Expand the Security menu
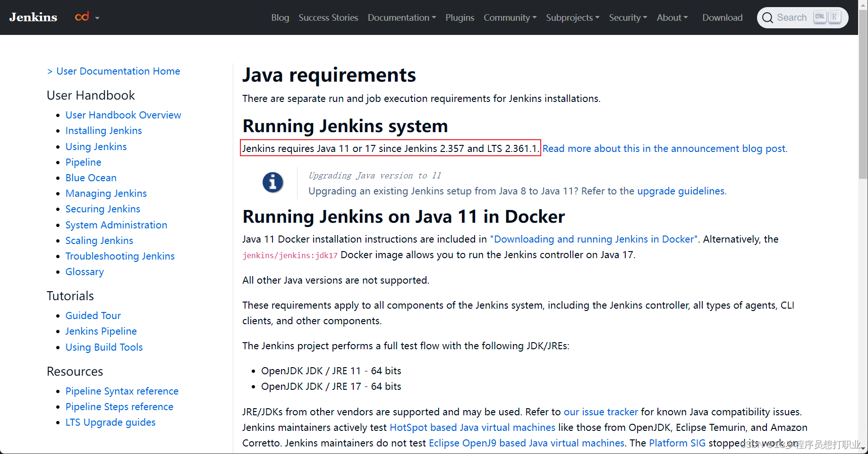The width and height of the screenshot is (868, 454). (x=628, y=17)
